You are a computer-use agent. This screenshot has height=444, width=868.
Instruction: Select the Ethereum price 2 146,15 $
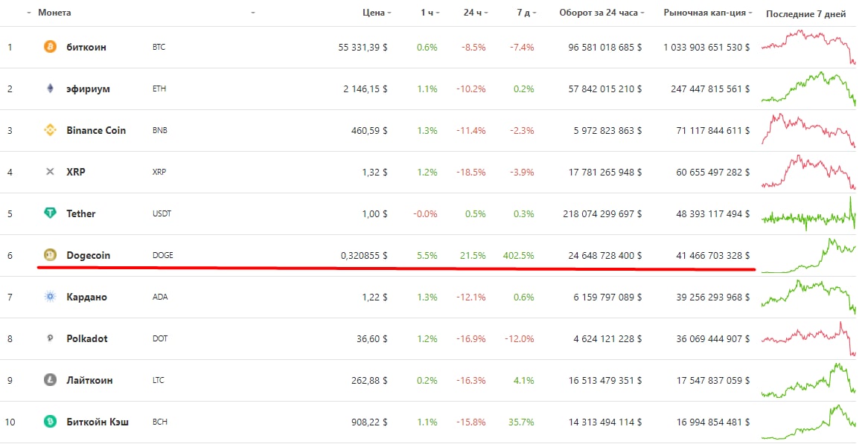(366, 89)
